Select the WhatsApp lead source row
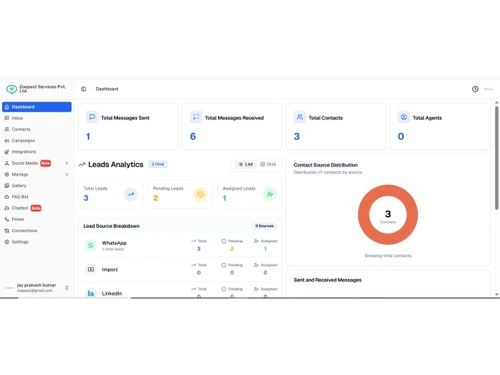The image size is (500, 375). 180,245
